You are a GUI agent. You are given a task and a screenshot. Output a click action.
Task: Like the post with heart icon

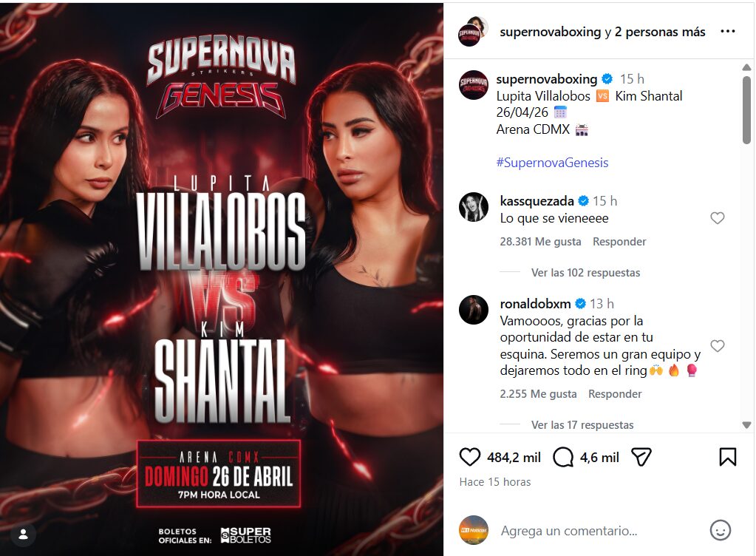pyautogui.click(x=469, y=457)
